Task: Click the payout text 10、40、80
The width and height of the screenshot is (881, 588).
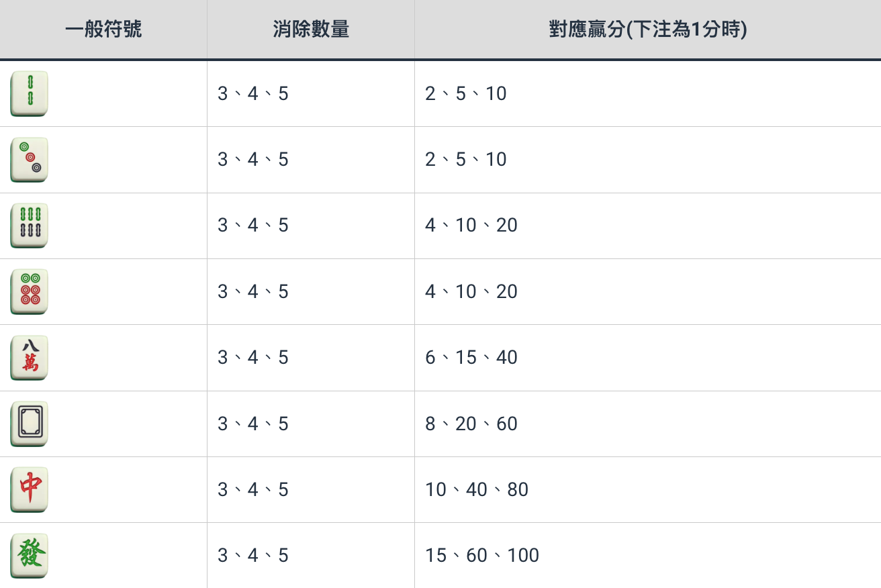Action: [477, 490]
